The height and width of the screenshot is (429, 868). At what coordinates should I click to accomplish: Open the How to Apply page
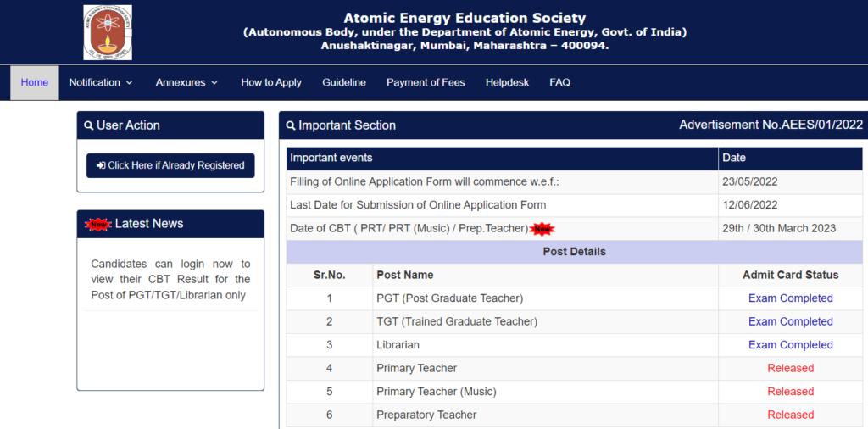point(271,82)
